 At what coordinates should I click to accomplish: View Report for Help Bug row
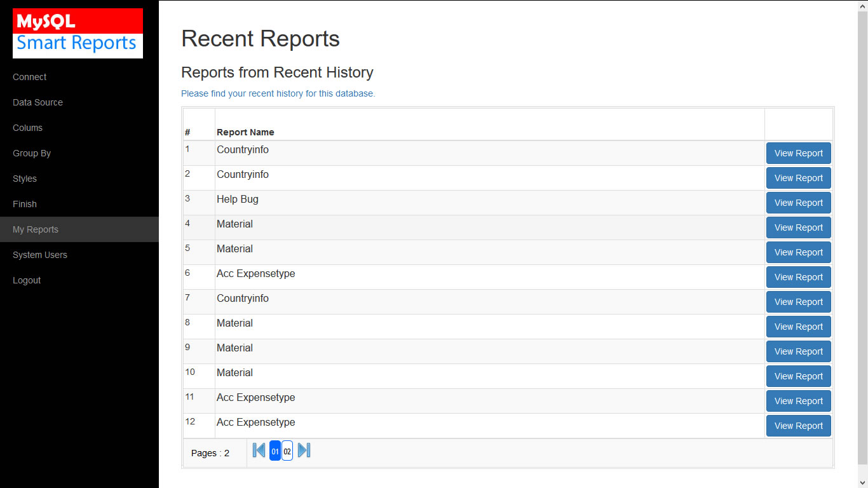[798, 203]
